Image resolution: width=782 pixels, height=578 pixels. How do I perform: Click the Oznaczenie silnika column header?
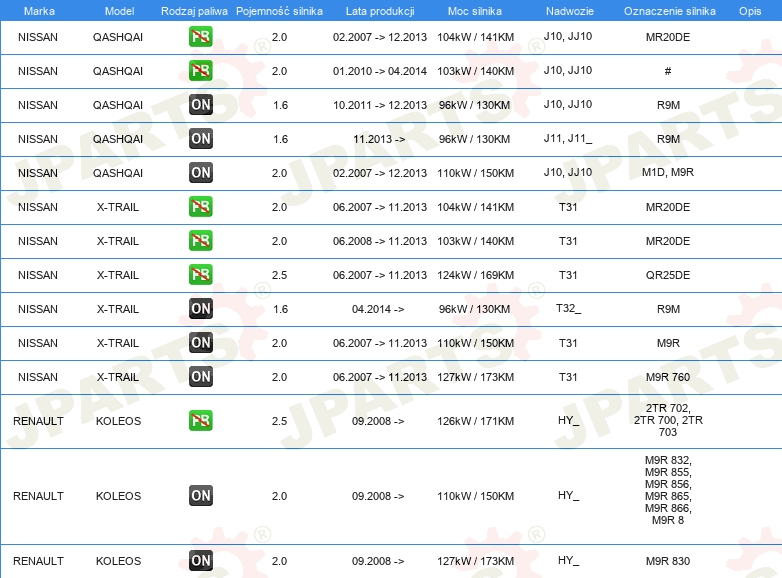click(x=669, y=11)
